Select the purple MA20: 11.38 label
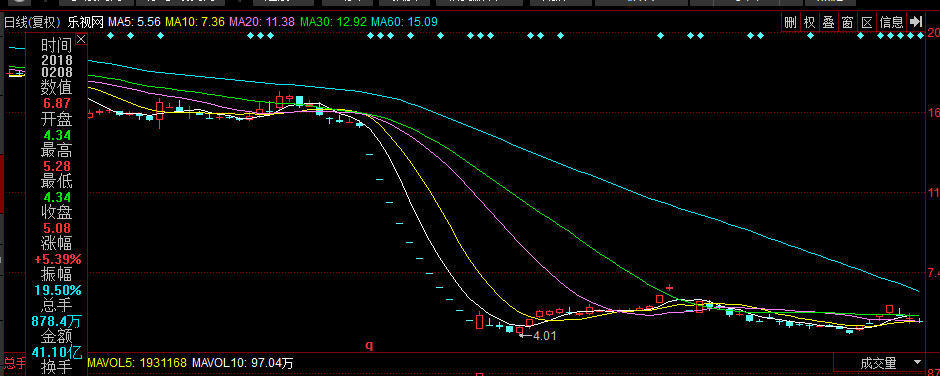 [x=262, y=23]
